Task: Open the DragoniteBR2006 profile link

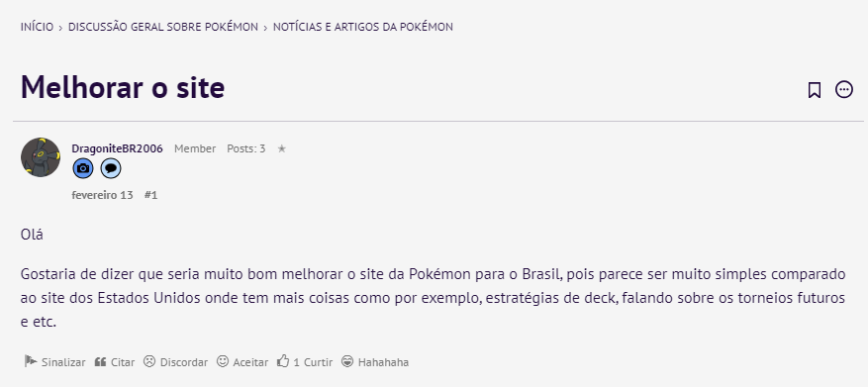Action: [x=117, y=148]
